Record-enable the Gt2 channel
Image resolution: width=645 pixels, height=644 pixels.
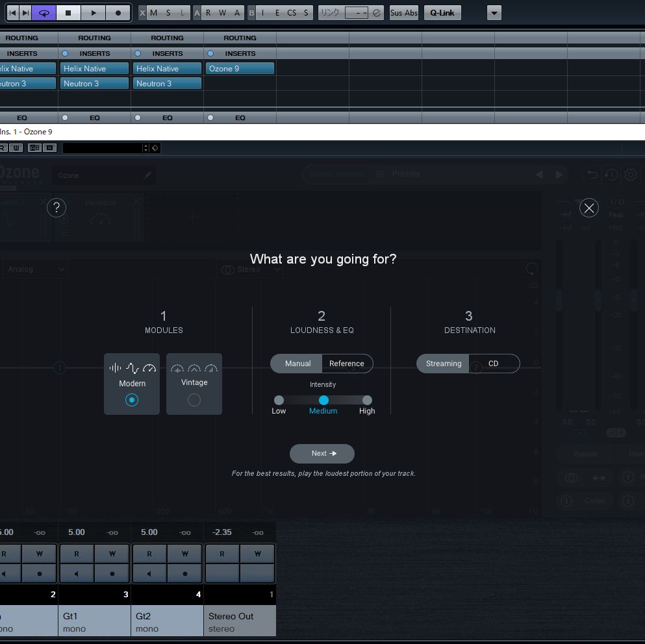click(185, 574)
